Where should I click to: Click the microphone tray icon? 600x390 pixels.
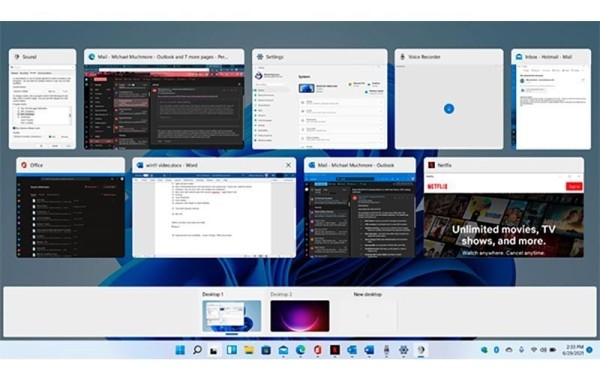(x=522, y=350)
